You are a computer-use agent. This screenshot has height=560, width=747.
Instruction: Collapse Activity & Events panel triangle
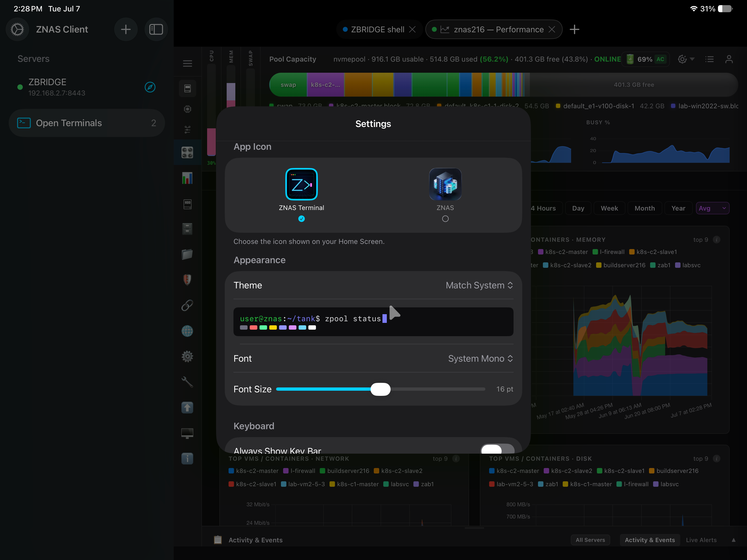733,540
